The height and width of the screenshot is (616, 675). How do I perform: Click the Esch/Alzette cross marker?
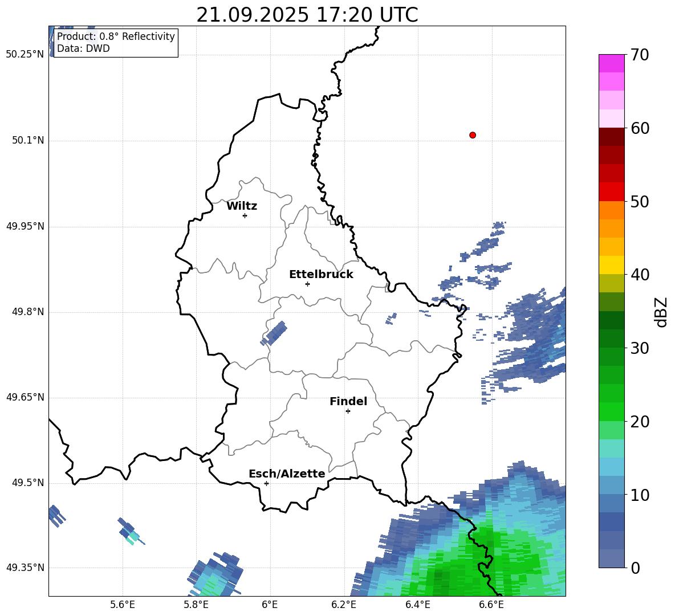pyautogui.click(x=266, y=483)
